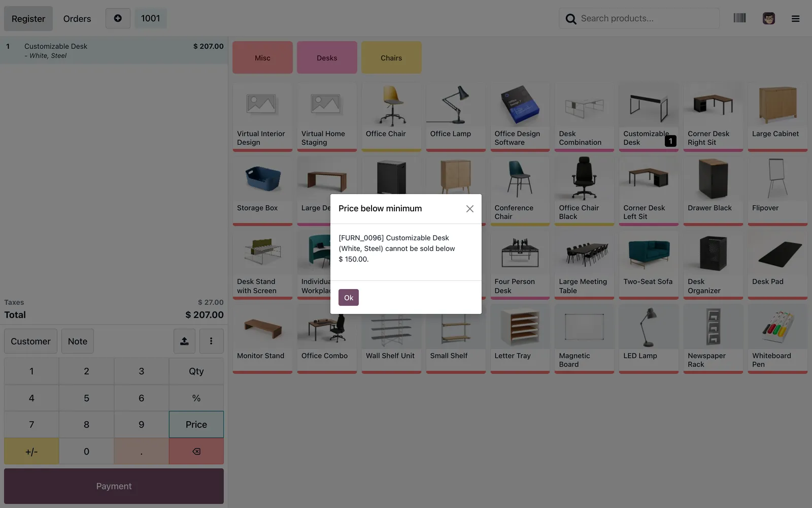
Task: Add LED Lamp product
Action: coord(649,339)
